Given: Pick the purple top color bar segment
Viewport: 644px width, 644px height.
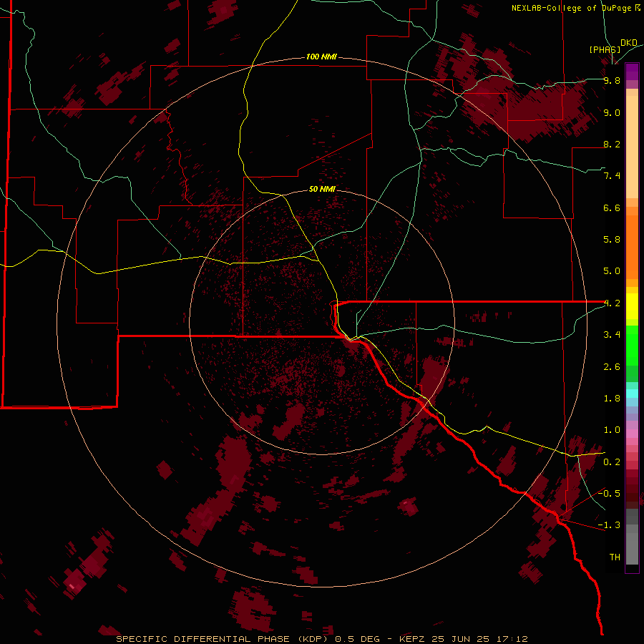Looking at the screenshot, I should pos(632,72).
